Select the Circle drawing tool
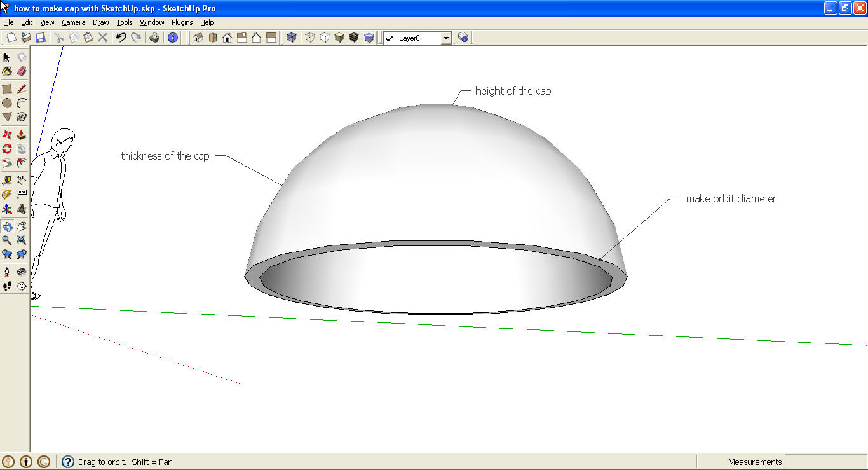 point(7,102)
